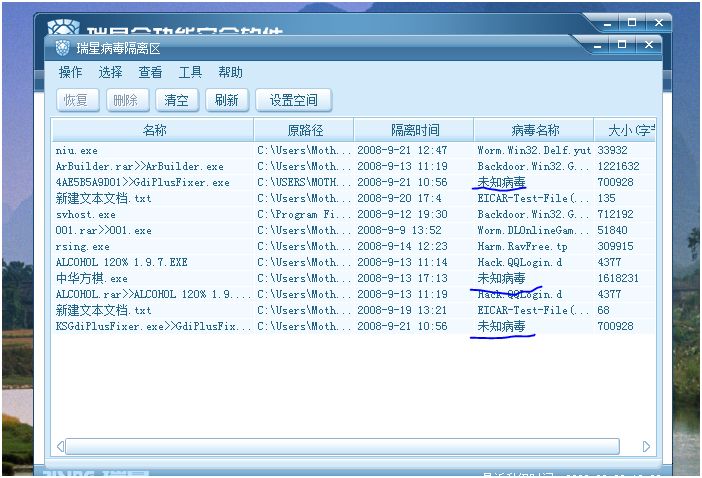Image resolution: width=702 pixels, height=478 pixels.
Task: Click the 刷新 refresh button
Action: click(x=227, y=100)
